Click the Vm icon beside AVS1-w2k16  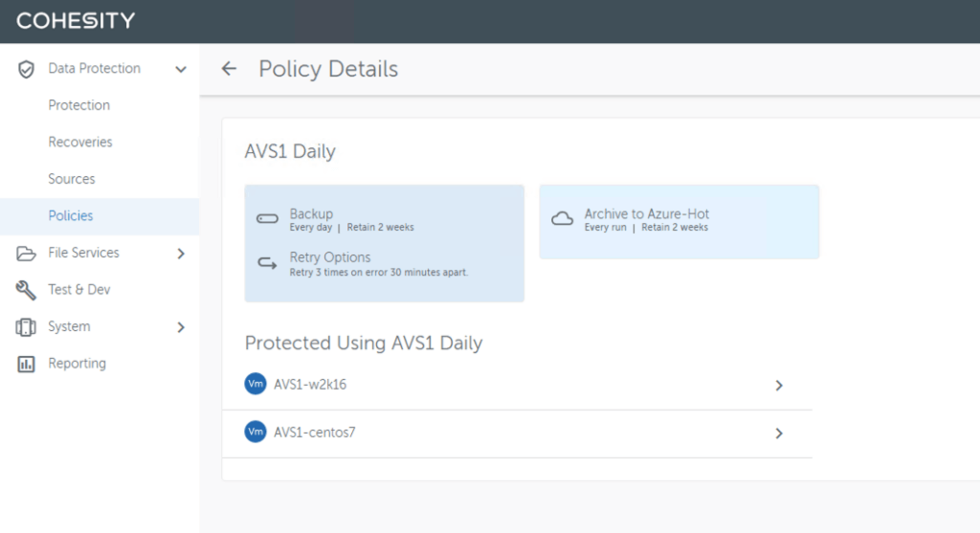256,384
